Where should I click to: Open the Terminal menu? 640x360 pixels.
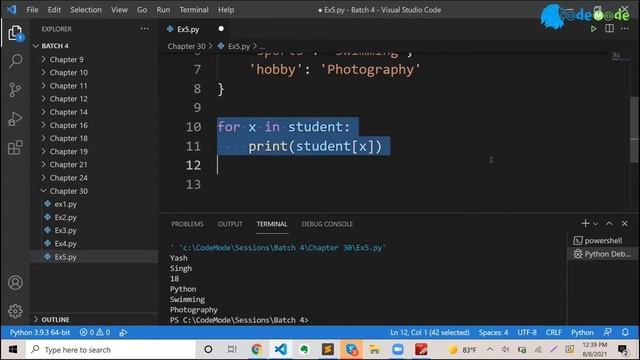pos(193,10)
